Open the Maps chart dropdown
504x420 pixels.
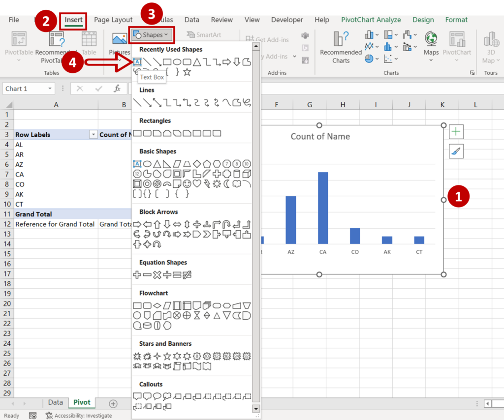[x=431, y=60]
